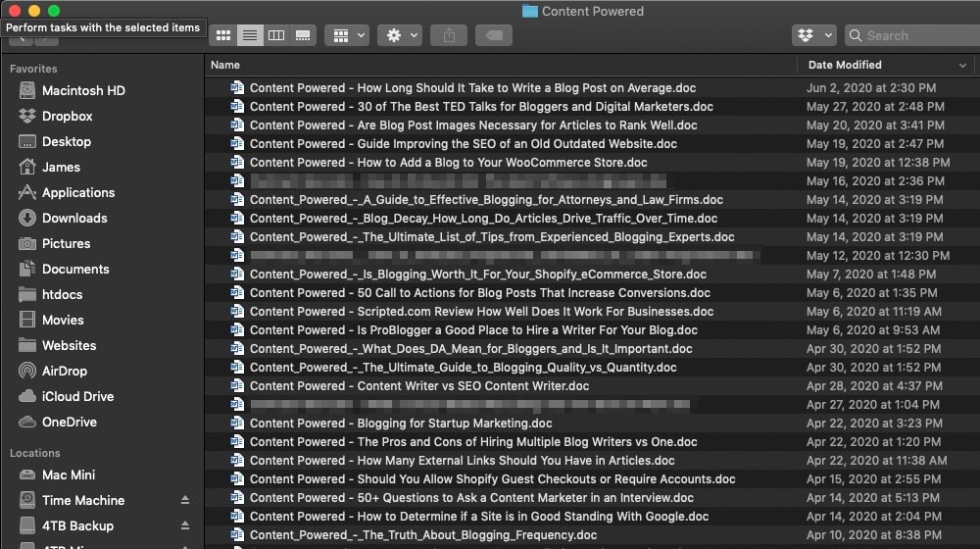
Task: Click the Share toolbar button
Action: (x=449, y=35)
